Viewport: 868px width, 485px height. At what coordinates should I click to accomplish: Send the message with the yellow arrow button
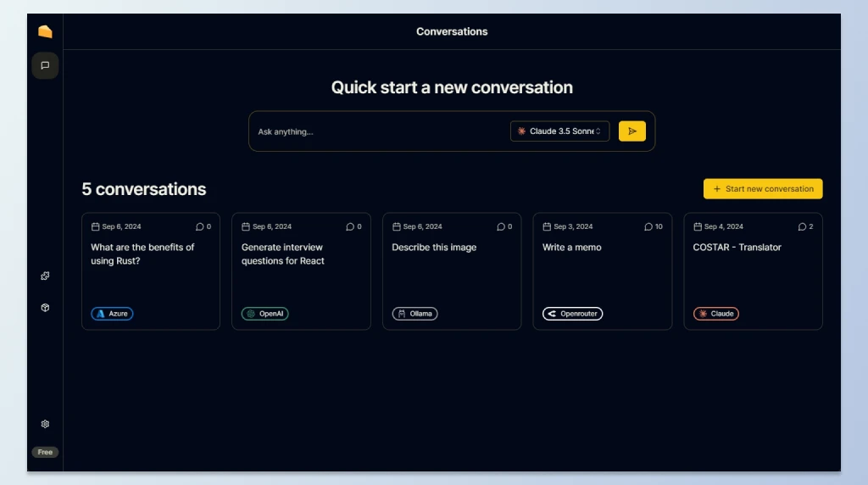(x=632, y=131)
